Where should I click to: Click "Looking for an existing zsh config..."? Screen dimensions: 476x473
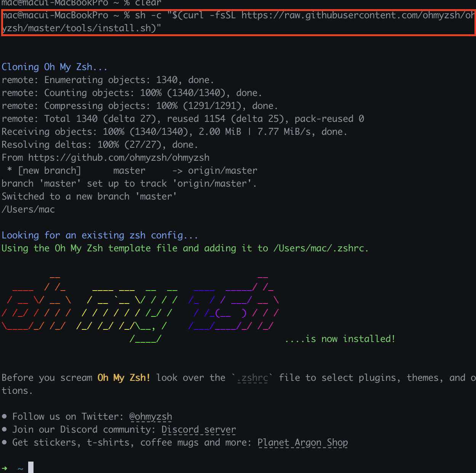click(x=100, y=235)
